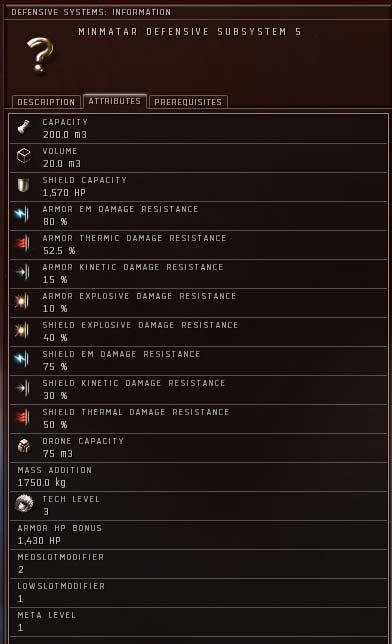Click the Armor Thermic Damage Resistance icon
The width and height of the screenshot is (392, 644).
[23, 244]
